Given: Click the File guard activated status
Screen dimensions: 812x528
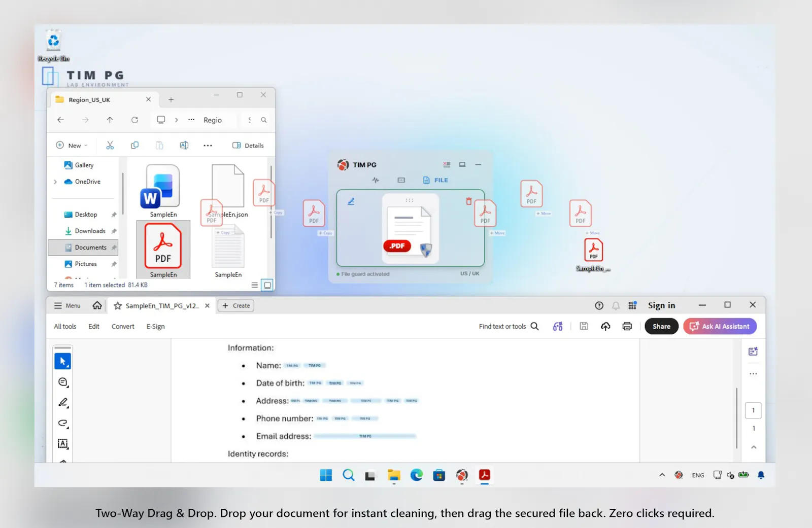Looking at the screenshot, I should (x=363, y=274).
